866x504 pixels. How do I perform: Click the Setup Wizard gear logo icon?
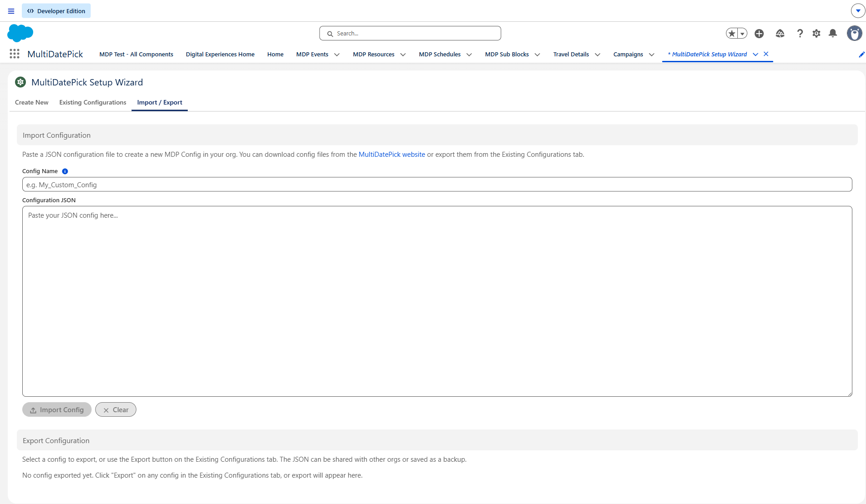20,82
